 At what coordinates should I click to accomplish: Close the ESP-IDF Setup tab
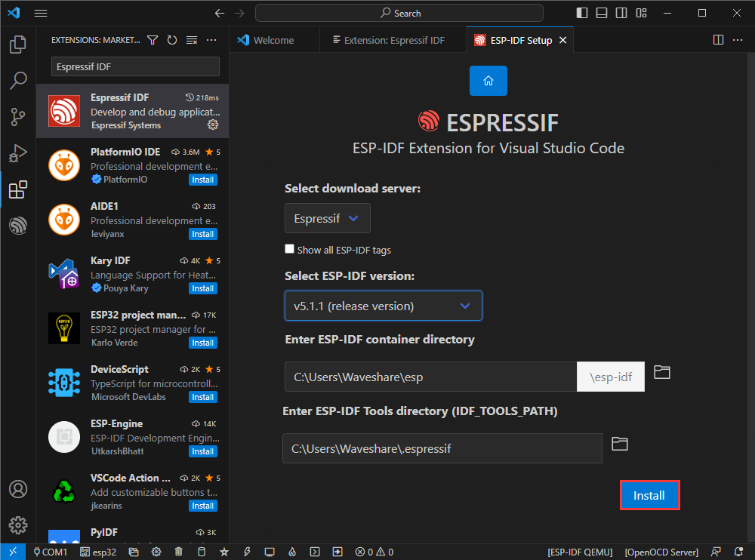tap(562, 40)
